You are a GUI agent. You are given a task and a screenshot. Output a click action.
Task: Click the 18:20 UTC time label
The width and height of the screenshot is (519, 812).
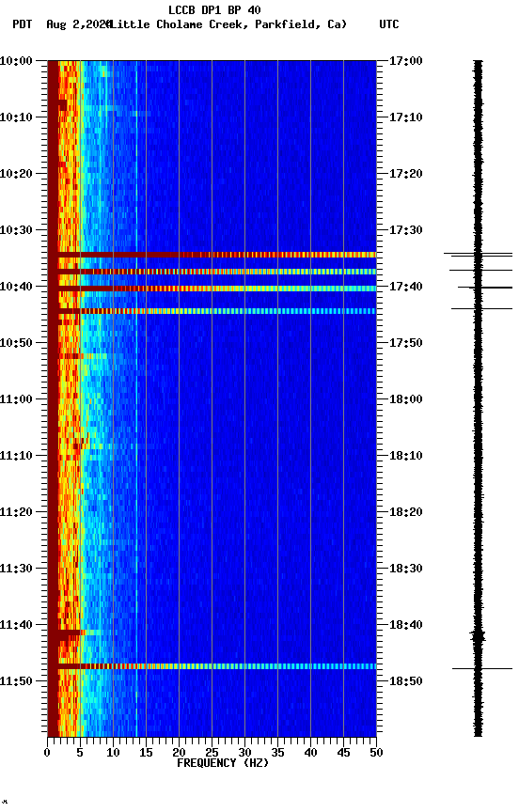tap(405, 513)
